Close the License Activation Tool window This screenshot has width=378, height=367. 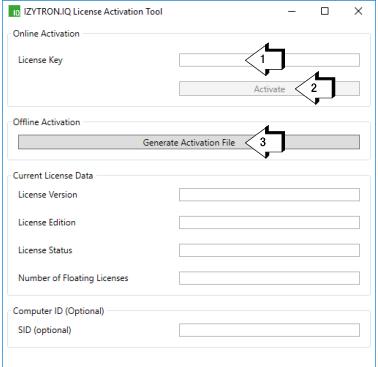click(x=358, y=11)
